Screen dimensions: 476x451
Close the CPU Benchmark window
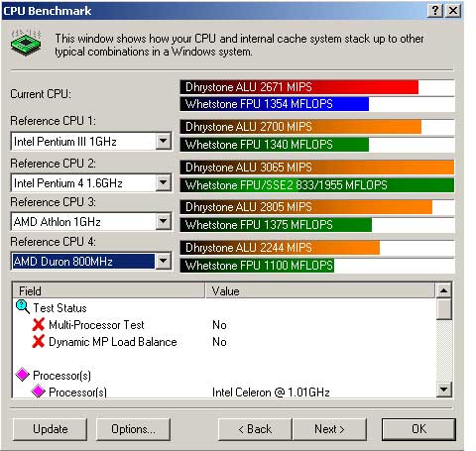[x=453, y=11]
